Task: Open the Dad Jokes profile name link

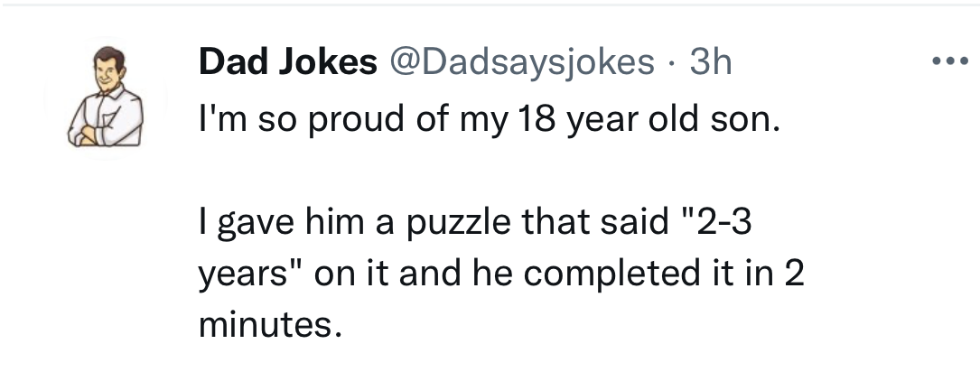Action: 287,62
